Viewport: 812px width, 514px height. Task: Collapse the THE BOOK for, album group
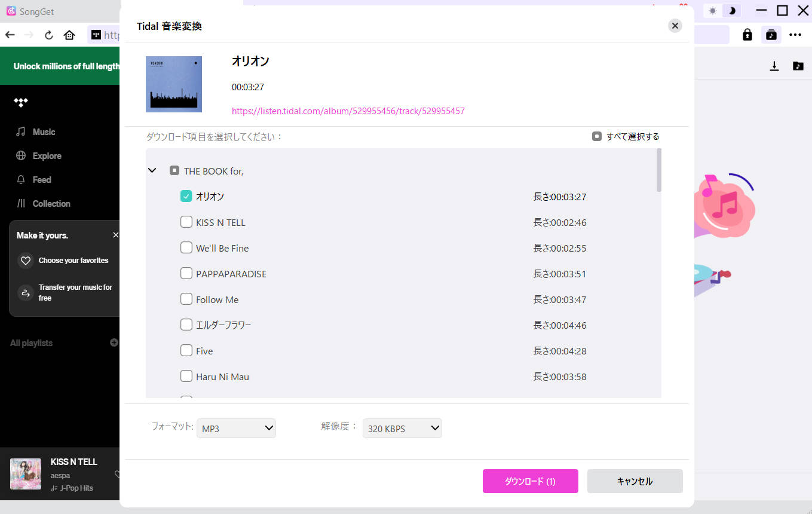point(152,170)
